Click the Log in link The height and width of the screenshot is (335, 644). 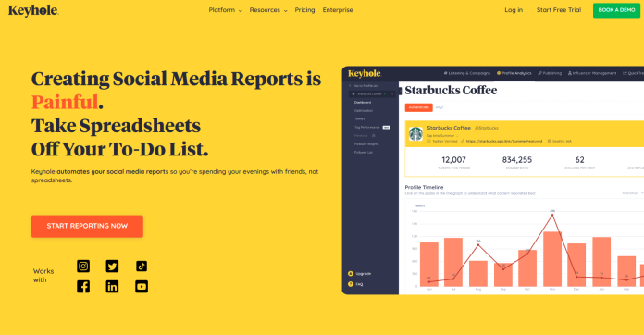pyautogui.click(x=514, y=10)
